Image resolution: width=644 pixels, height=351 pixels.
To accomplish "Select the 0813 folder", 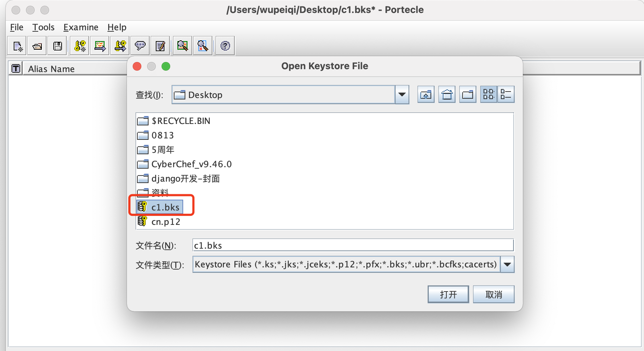I will tap(155, 135).
